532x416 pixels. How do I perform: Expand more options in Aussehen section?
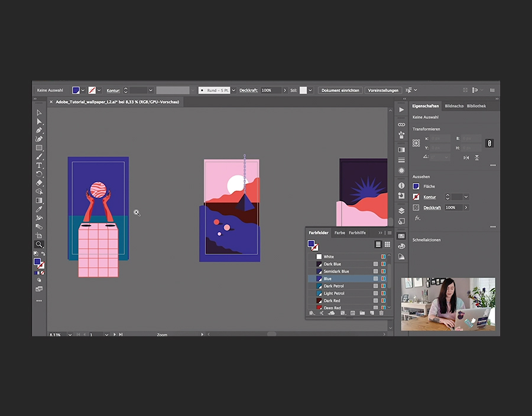pyautogui.click(x=492, y=226)
